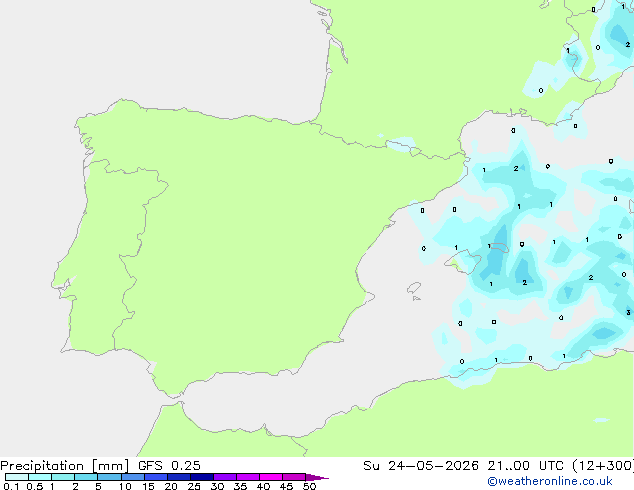Select the 30–35 mm purple legend swatch
This screenshot has height=490, width=634.
[x=224, y=477]
